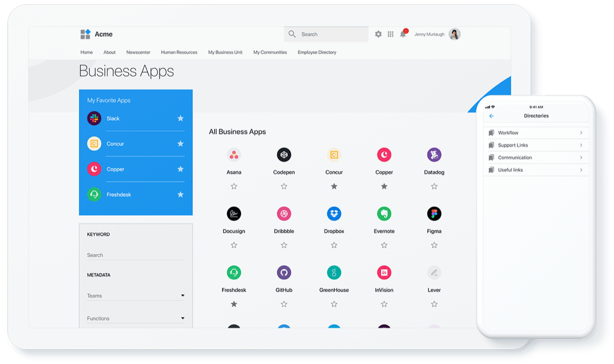Open the Dribbble app icon
614x364 pixels.
[284, 214]
